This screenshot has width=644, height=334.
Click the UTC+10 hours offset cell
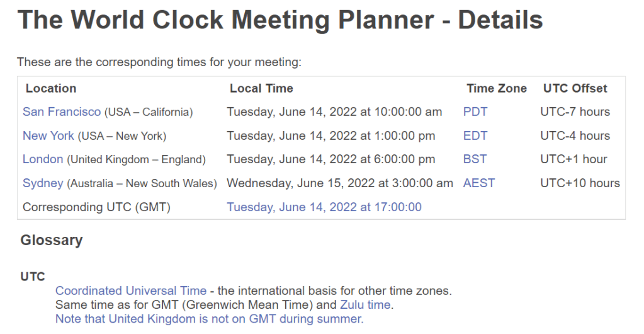pyautogui.click(x=580, y=183)
